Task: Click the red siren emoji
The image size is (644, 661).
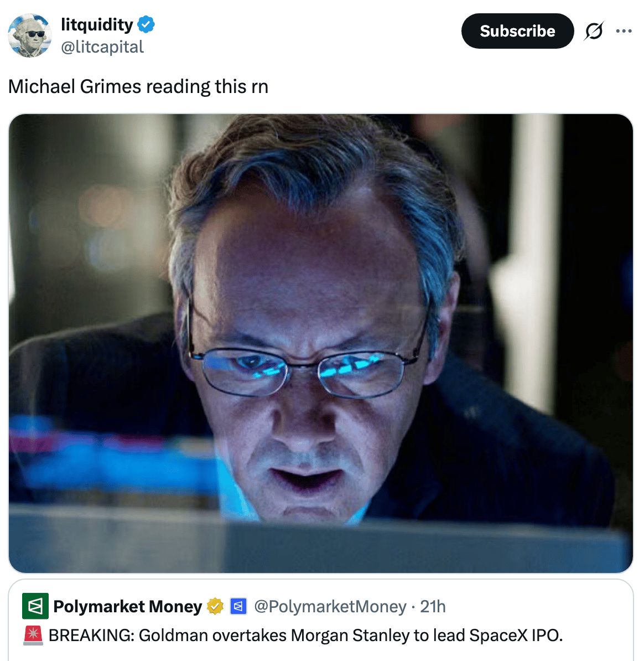Action: tap(33, 636)
